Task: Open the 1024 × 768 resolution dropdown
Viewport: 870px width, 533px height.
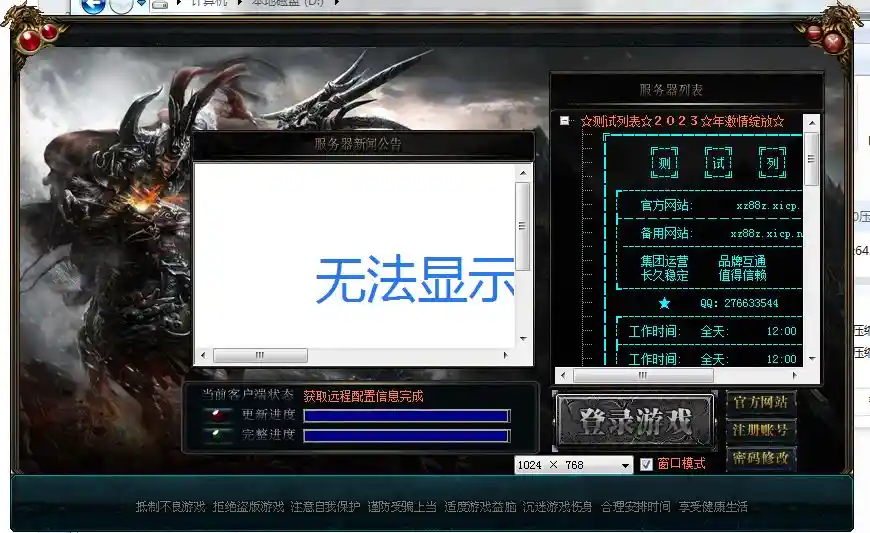Action: [574, 465]
